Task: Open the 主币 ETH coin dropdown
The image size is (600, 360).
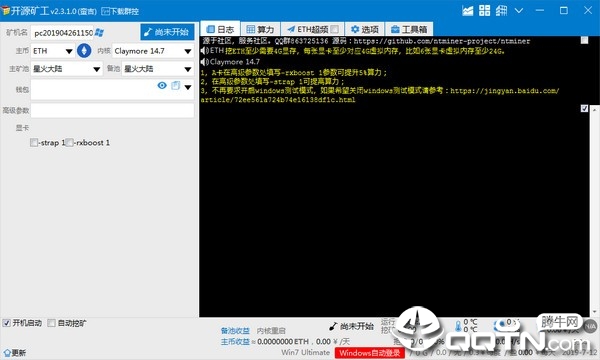Action: point(53,51)
